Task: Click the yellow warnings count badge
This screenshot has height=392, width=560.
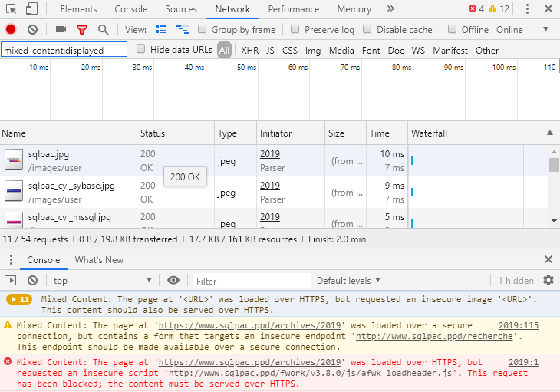Action: click(499, 9)
